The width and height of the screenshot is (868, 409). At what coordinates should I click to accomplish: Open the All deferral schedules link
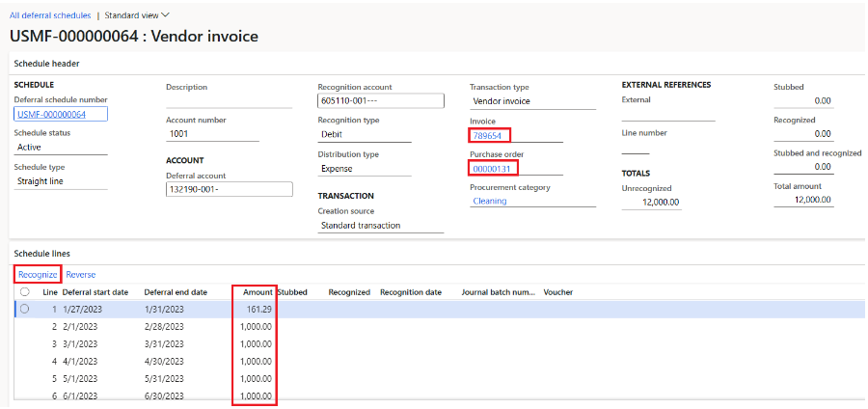pyautogui.click(x=50, y=15)
